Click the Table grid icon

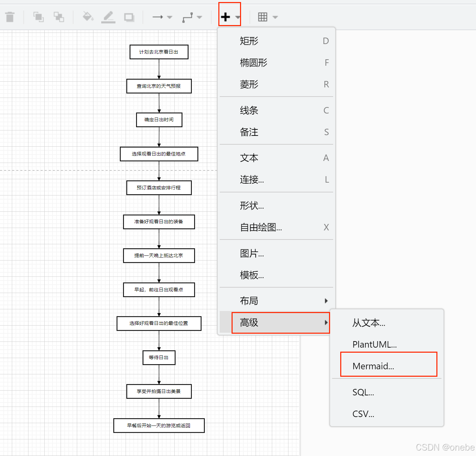[263, 17]
